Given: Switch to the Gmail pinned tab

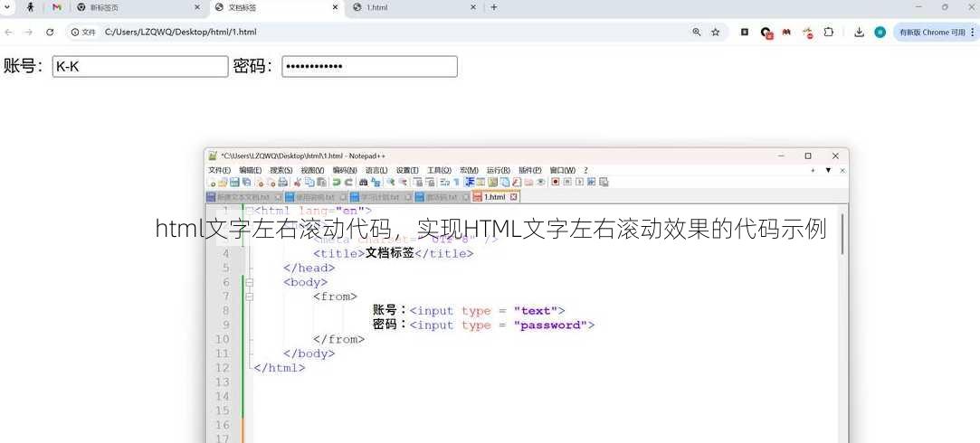Looking at the screenshot, I should (x=57, y=7).
